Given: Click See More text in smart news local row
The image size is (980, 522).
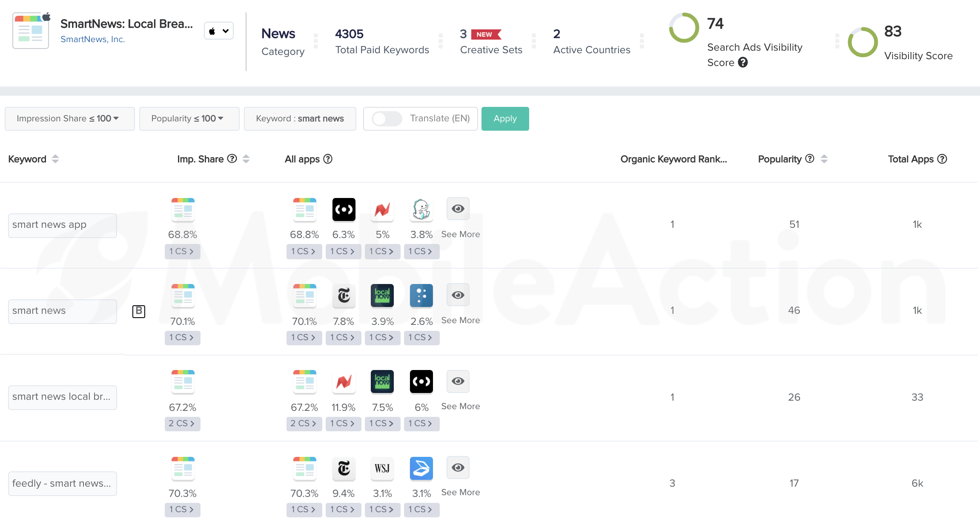Looking at the screenshot, I should 461,406.
